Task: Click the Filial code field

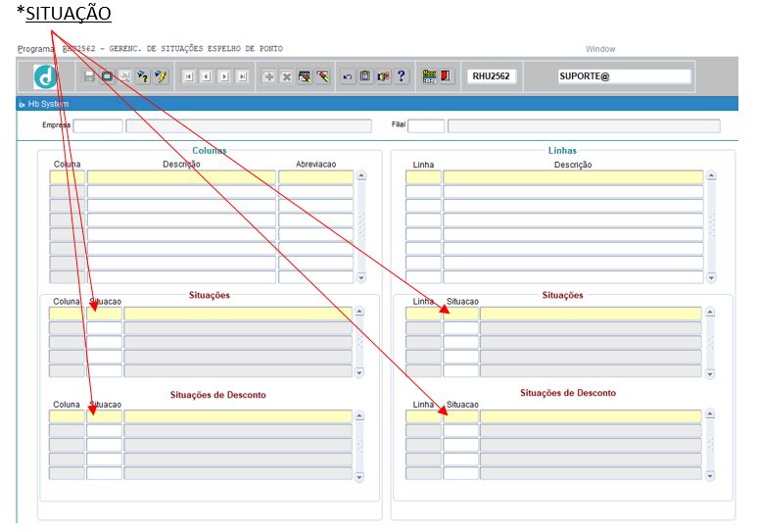Action: coord(426,126)
